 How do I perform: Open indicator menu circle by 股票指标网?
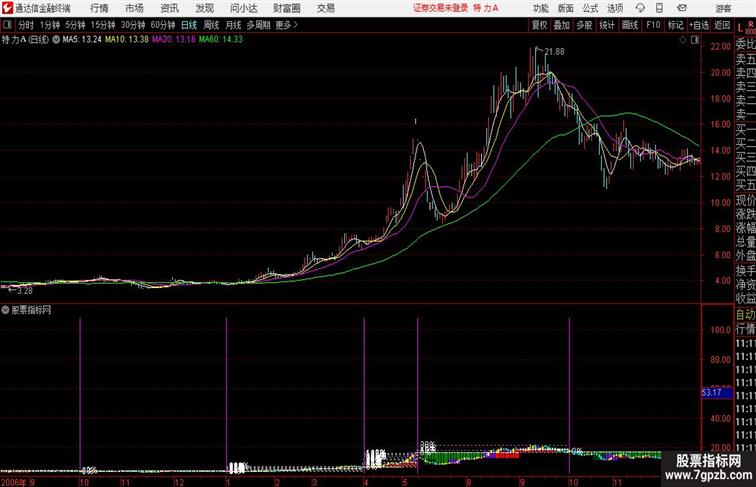[x=5, y=310]
